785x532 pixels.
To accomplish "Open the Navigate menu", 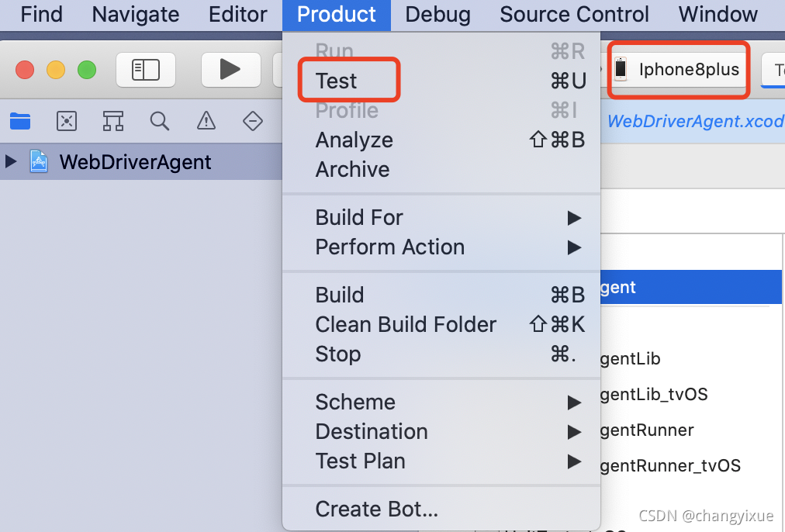I will pos(136,14).
